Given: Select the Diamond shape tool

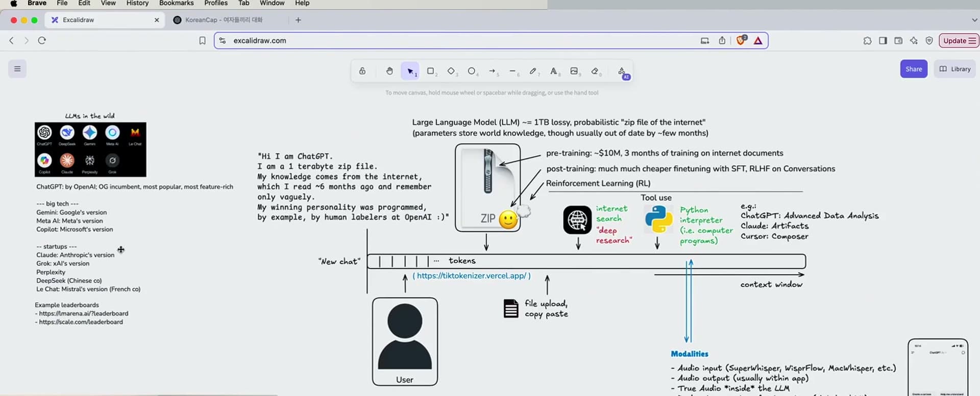Looking at the screenshot, I should point(451,71).
